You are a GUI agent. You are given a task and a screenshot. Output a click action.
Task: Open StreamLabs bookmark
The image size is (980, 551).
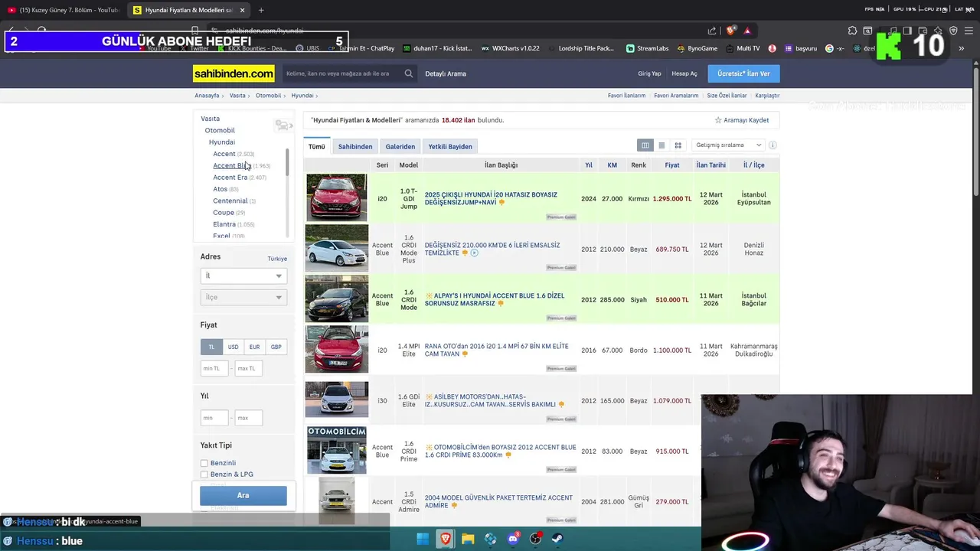(647, 48)
